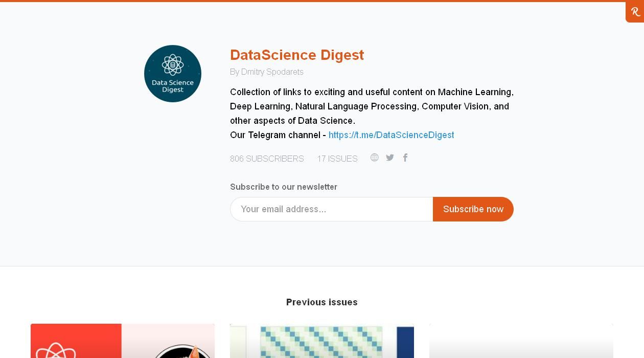Click the Previous issues heading

click(x=322, y=302)
